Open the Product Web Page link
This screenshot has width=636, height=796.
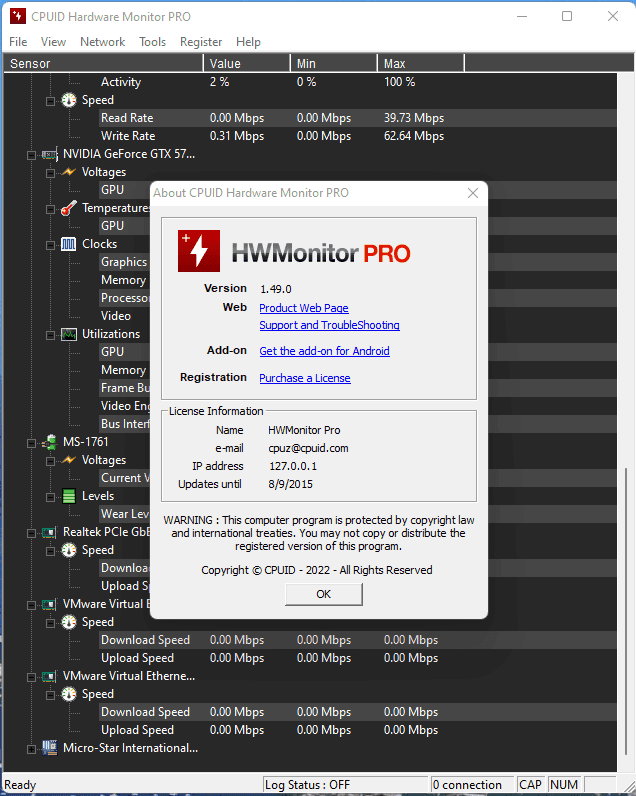[x=303, y=308]
